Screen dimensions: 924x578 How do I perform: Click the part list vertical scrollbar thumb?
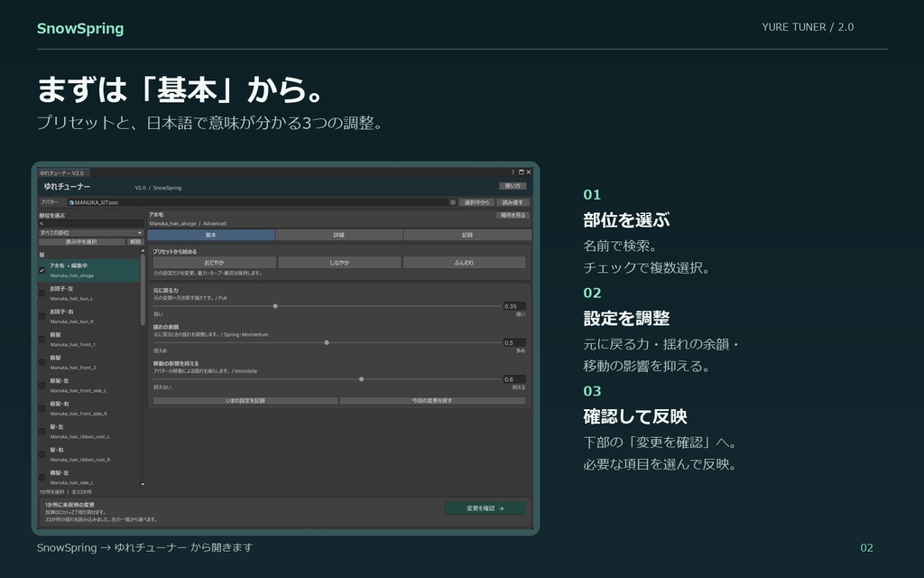pos(143,290)
